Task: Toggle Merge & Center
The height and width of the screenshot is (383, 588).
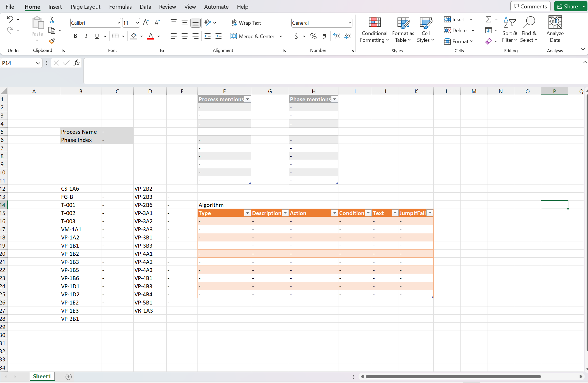Action: 252,36
